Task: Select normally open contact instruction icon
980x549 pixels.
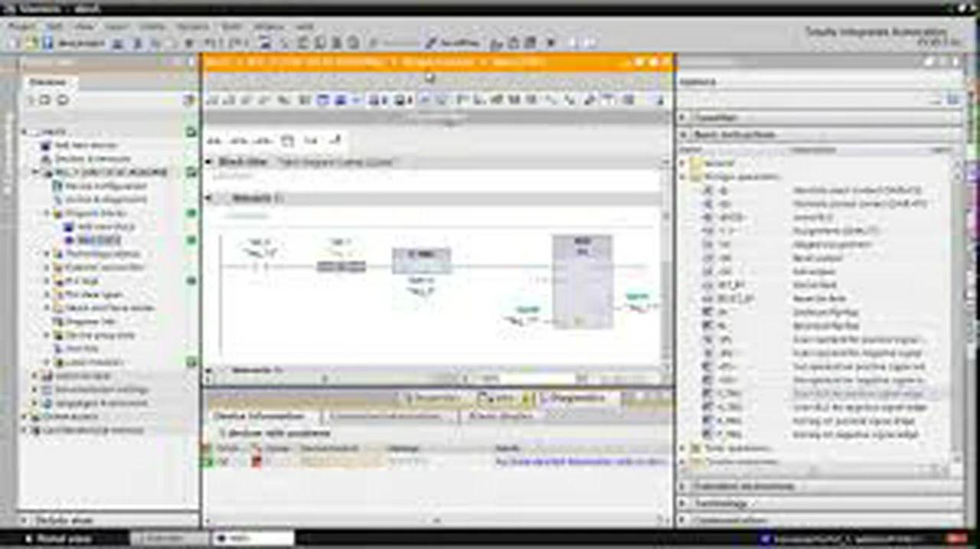Action: tap(709, 190)
